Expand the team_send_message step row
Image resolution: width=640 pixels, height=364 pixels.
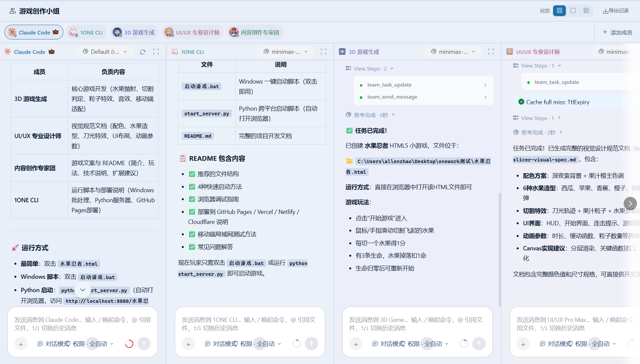[423, 97]
